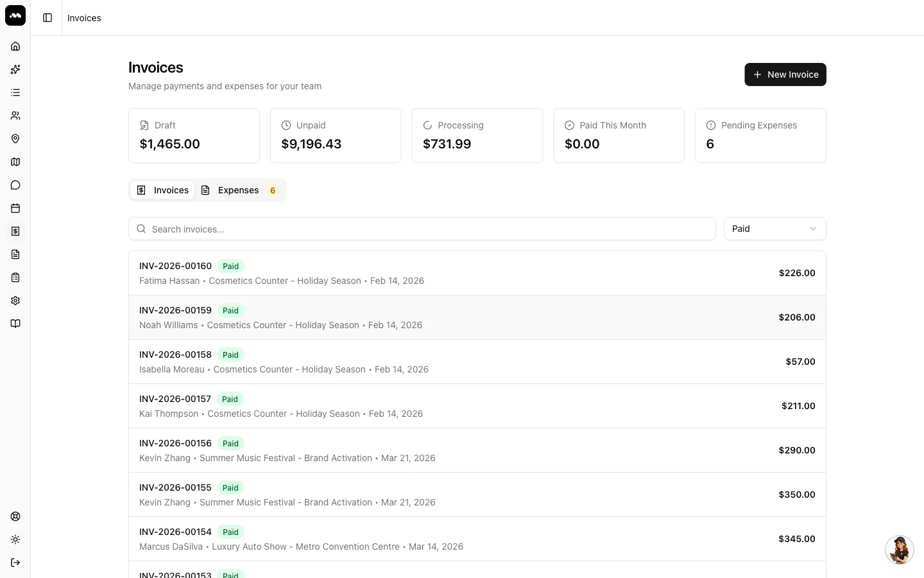Click the assistant avatar at bottom right
Screen dimensions: 924x578
[x=900, y=550]
